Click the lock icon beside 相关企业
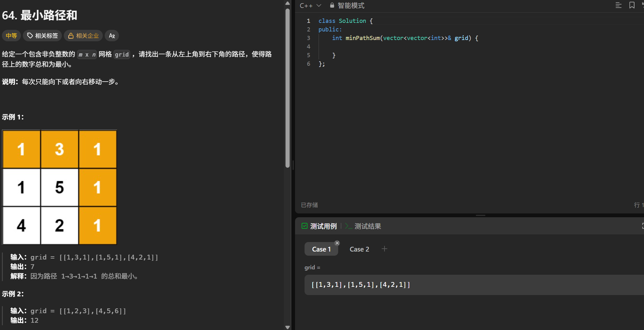Screen dimensions: 644x330 pos(71,36)
